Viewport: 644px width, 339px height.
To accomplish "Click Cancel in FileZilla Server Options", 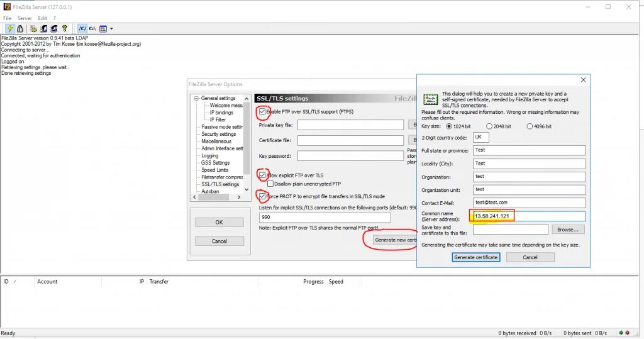I will click(219, 242).
